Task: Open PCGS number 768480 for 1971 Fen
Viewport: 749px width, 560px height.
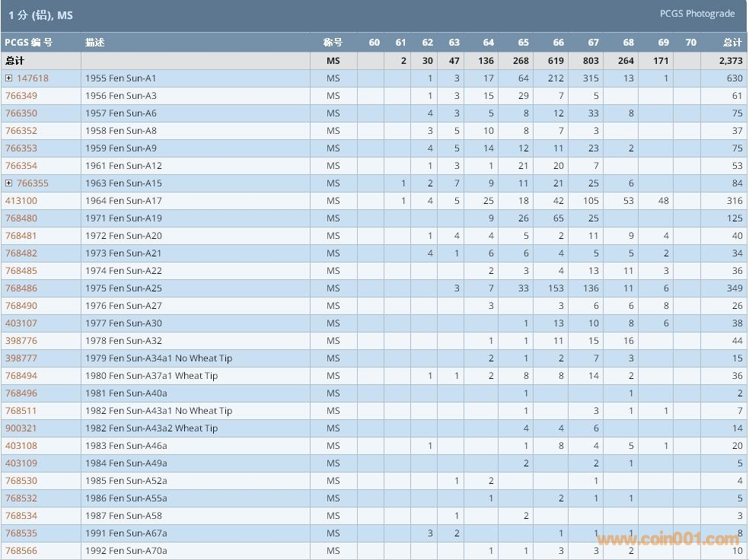Action: click(x=21, y=218)
